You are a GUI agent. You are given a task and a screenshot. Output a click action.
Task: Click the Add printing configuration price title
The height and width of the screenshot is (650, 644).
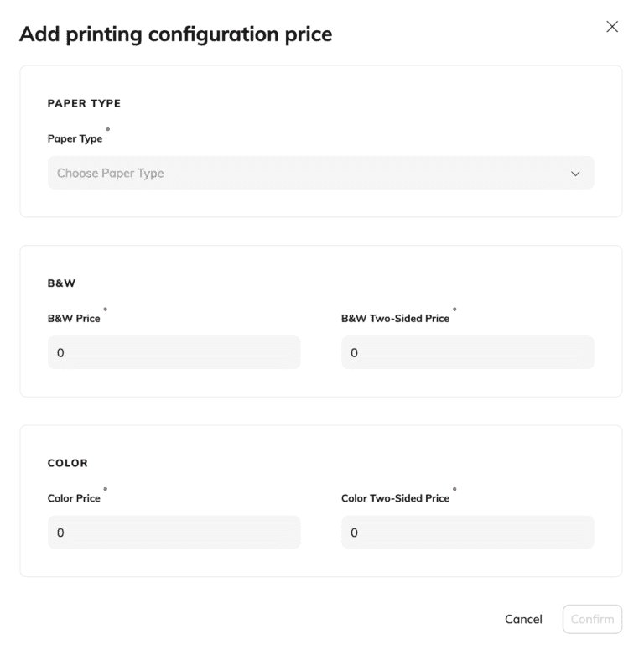175,34
